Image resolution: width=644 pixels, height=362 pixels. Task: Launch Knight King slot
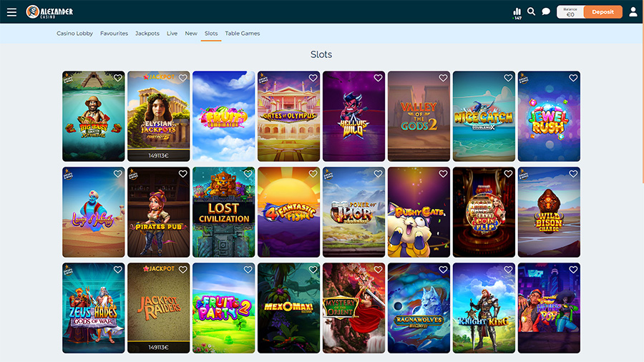pos(484,308)
